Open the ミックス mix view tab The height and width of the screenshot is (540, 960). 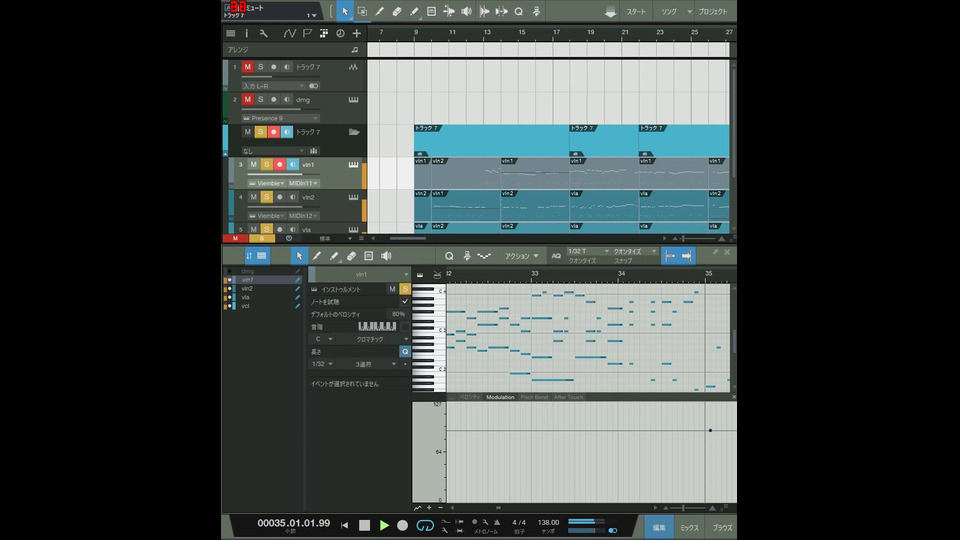click(x=689, y=527)
